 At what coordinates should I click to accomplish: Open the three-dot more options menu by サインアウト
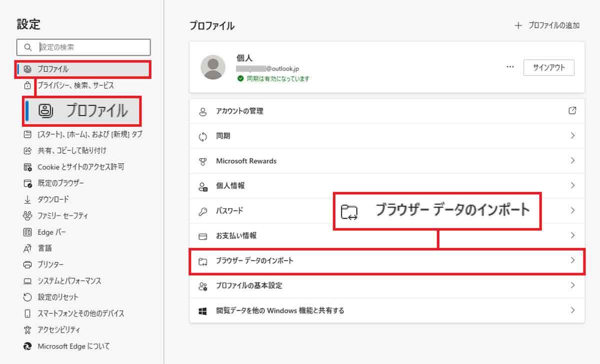point(510,67)
